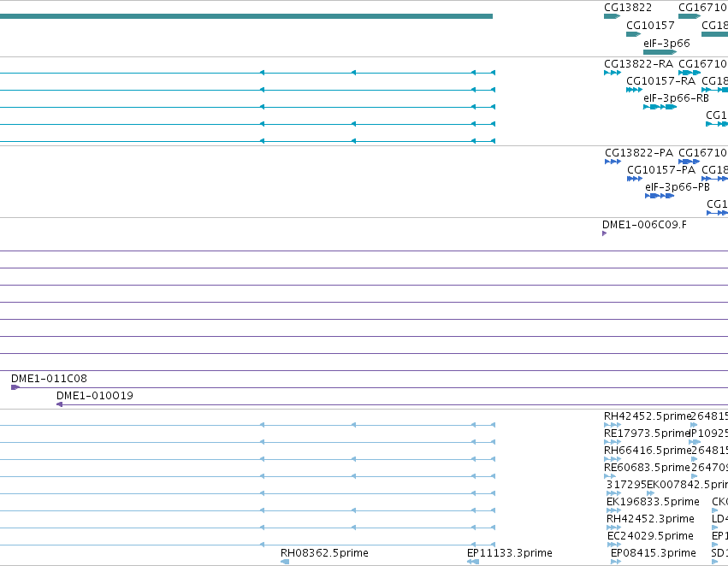This screenshot has width=728, height=566.
Task: Click the EC24029.5prime label
Action: 650,536
